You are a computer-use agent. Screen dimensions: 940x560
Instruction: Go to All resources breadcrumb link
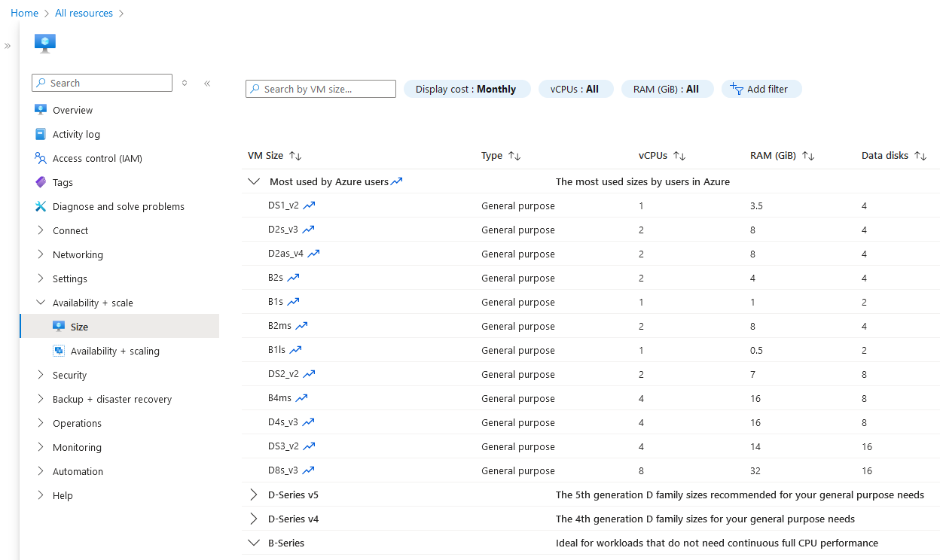tap(84, 13)
